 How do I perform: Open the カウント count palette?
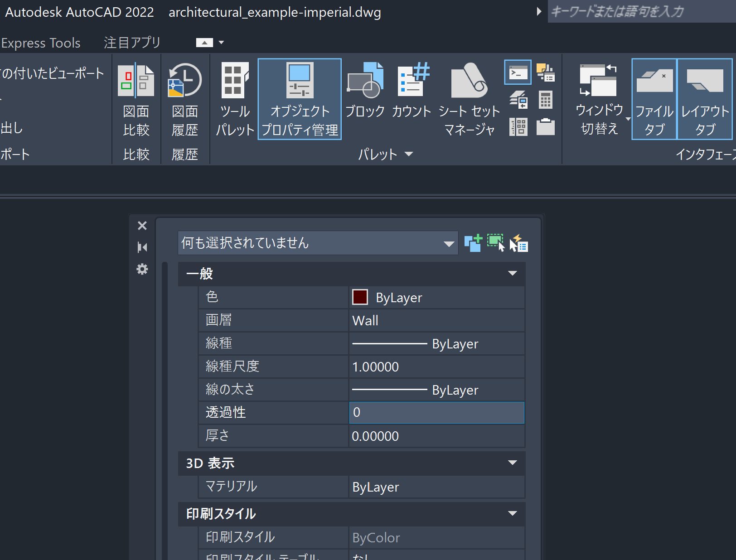pyautogui.click(x=412, y=91)
